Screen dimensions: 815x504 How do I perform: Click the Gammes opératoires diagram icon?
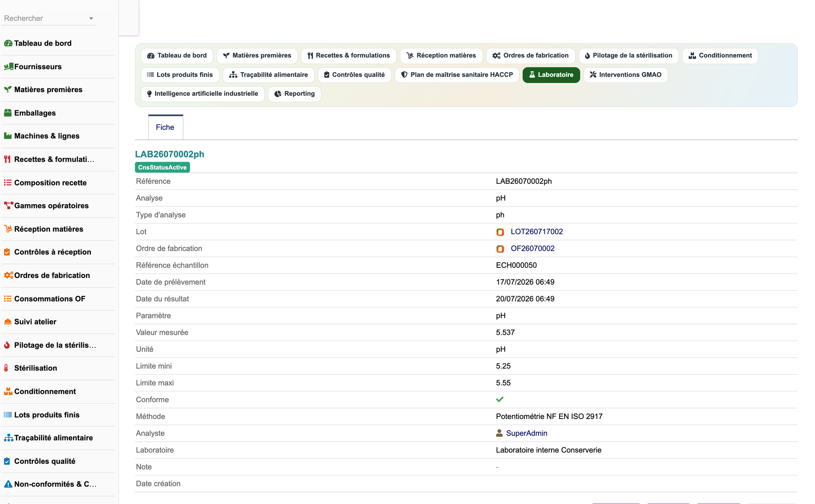8,206
